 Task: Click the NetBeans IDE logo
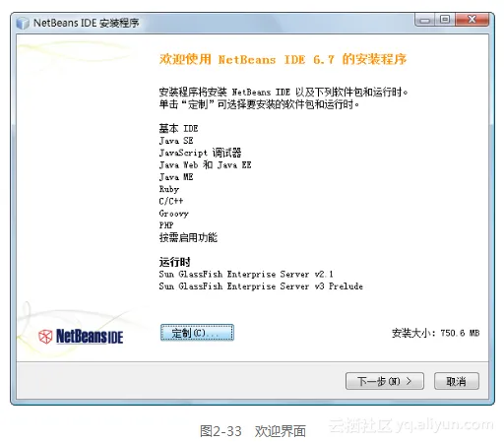tap(81, 337)
